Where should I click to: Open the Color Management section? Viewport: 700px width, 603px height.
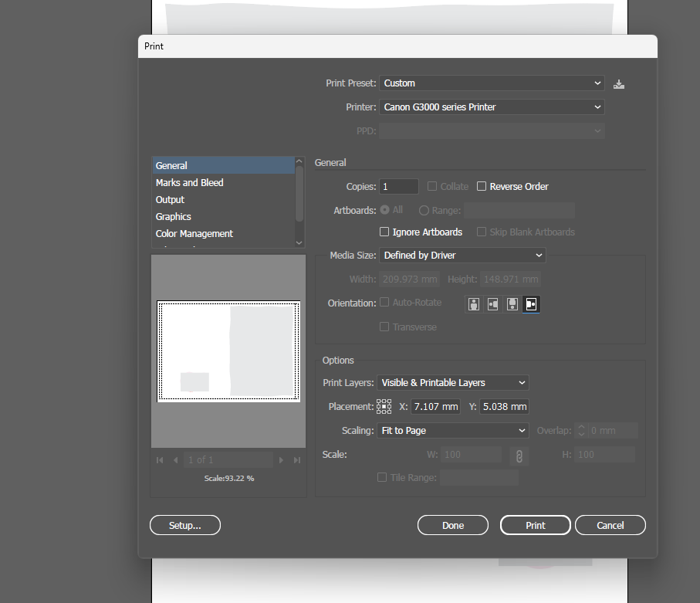(x=194, y=234)
